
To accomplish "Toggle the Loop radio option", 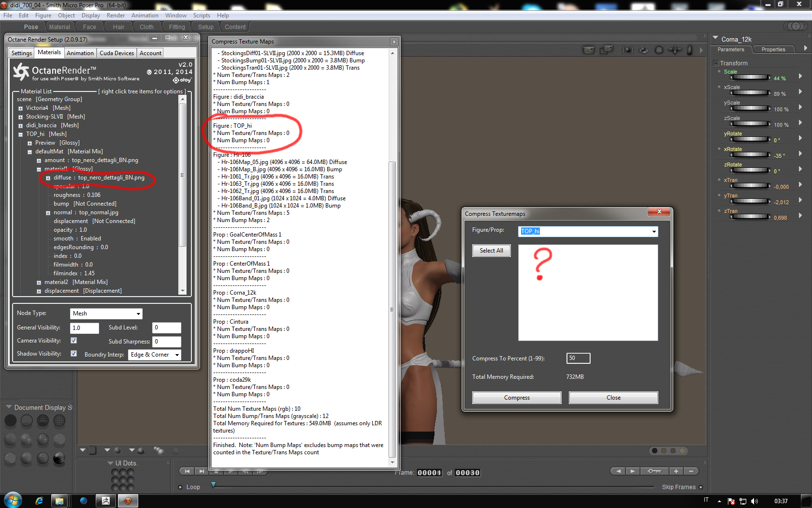I will [x=181, y=487].
